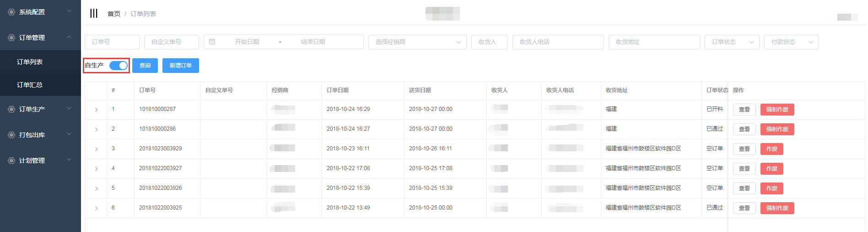Open 订单列表 in the sidebar
The image size is (868, 232).
pos(30,62)
